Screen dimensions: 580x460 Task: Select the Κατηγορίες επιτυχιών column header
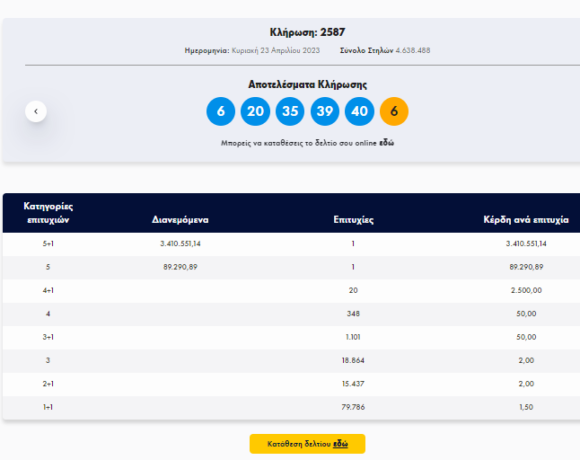(48, 213)
